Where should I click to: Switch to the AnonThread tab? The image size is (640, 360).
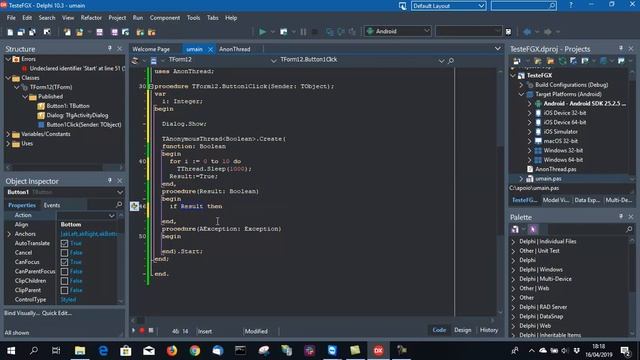pyautogui.click(x=235, y=49)
